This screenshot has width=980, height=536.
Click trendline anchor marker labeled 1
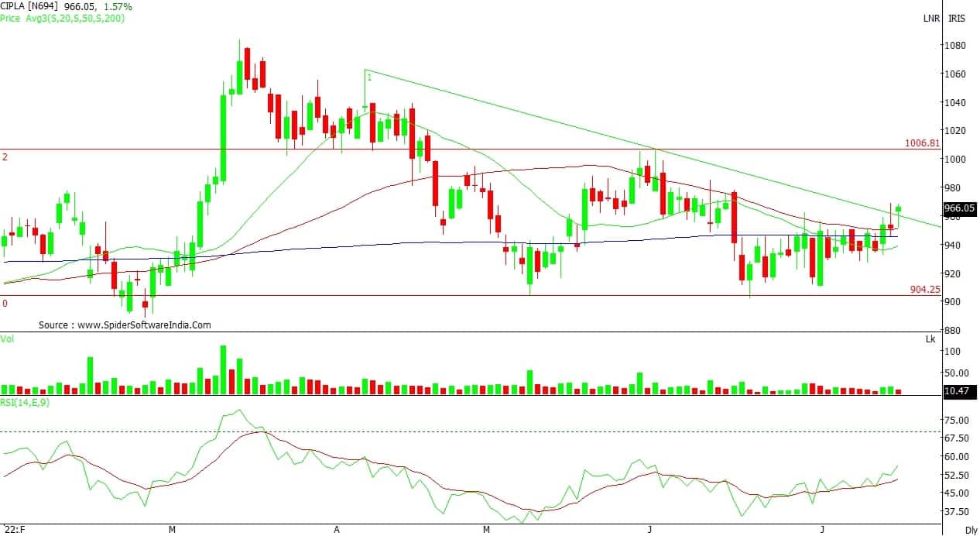tap(369, 77)
